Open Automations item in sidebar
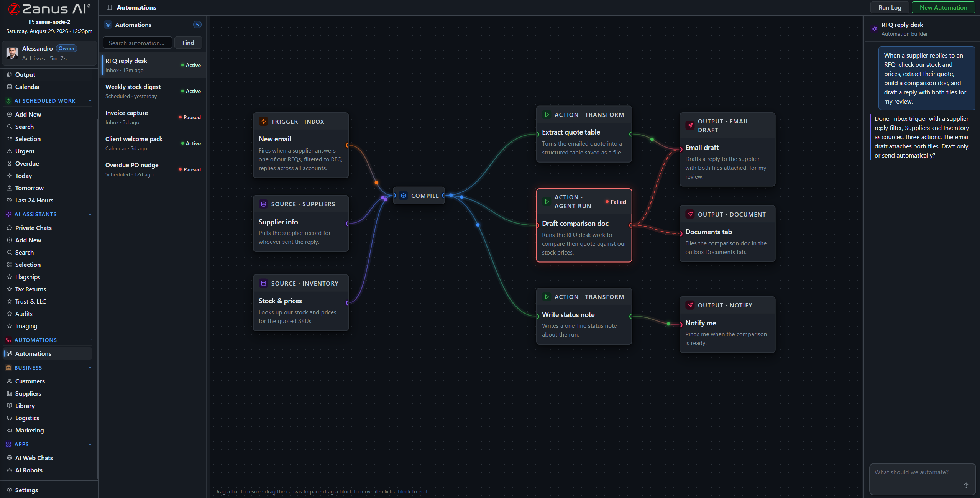Viewport: 980px width, 498px height. [x=48, y=353]
